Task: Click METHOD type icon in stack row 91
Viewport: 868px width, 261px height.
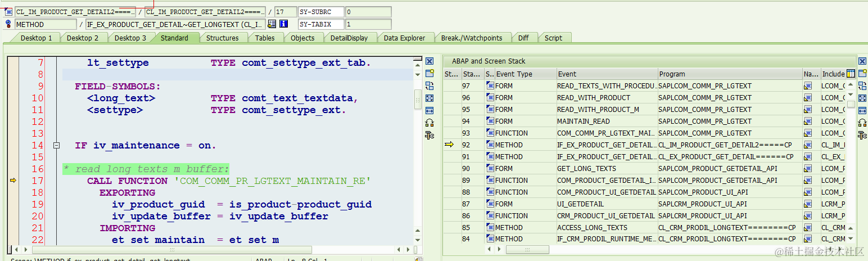Action: pyautogui.click(x=490, y=157)
